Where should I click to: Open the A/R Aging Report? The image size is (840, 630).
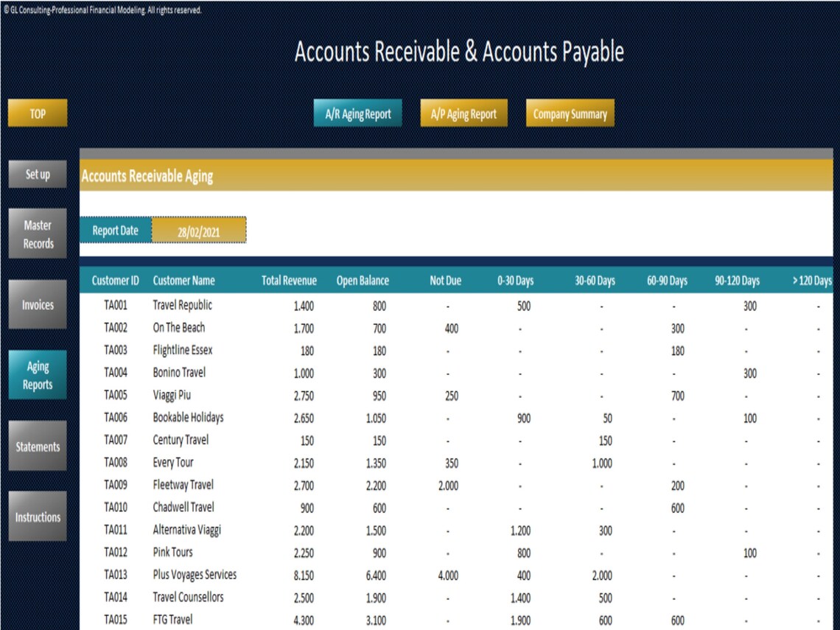click(357, 113)
